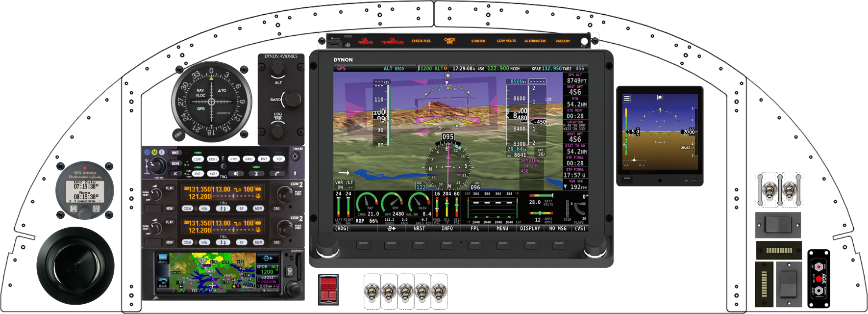Click the large right knob on the Dynon display bezel
The image size is (868, 314).
pos(595,244)
